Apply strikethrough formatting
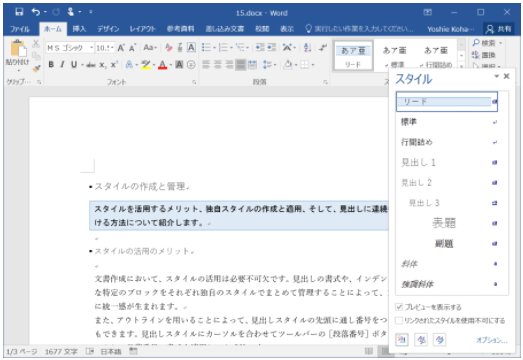 pos(91,65)
